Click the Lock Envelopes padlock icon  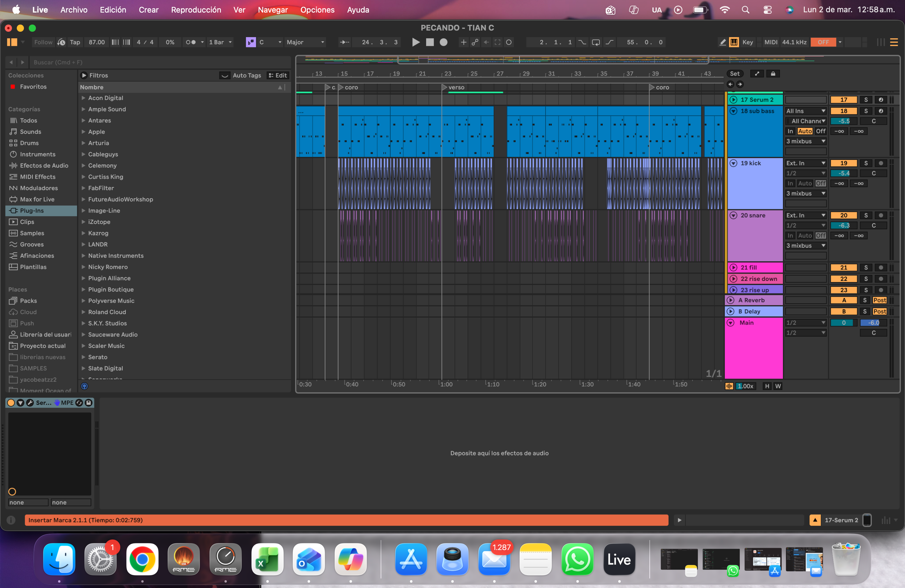(x=773, y=74)
